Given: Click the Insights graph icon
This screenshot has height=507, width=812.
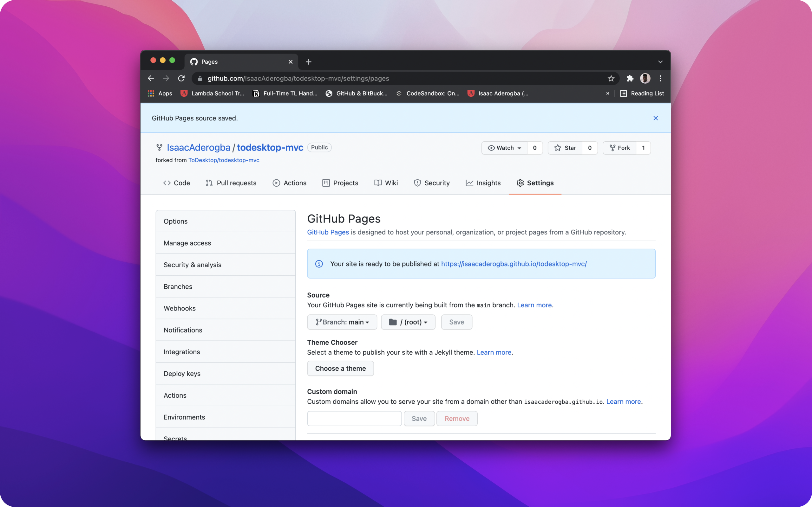Looking at the screenshot, I should [x=469, y=183].
